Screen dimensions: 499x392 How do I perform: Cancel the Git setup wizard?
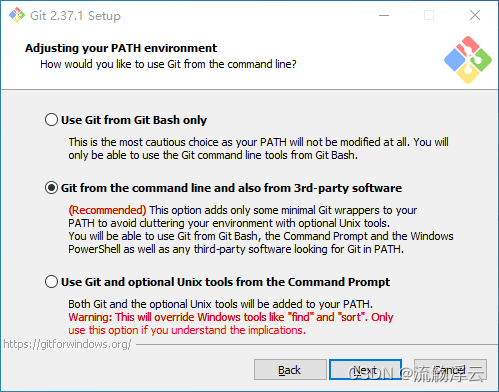pyautogui.click(x=450, y=370)
